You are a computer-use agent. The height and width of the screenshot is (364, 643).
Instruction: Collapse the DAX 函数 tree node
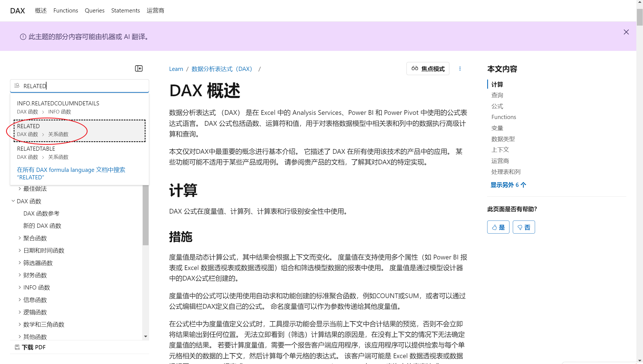[x=13, y=201]
